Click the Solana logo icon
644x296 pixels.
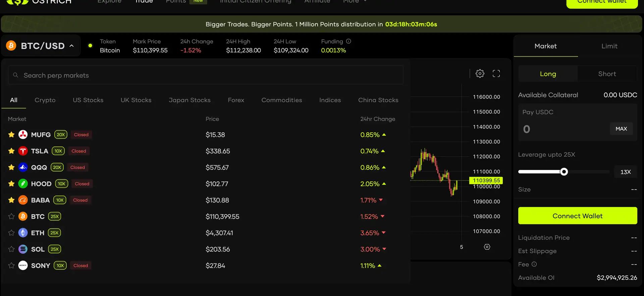coord(23,249)
